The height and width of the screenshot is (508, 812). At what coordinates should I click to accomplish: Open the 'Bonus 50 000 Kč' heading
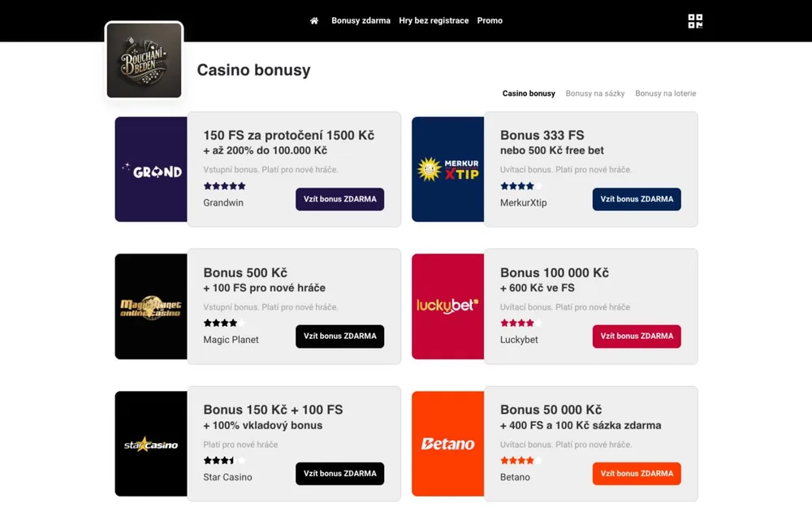551,410
